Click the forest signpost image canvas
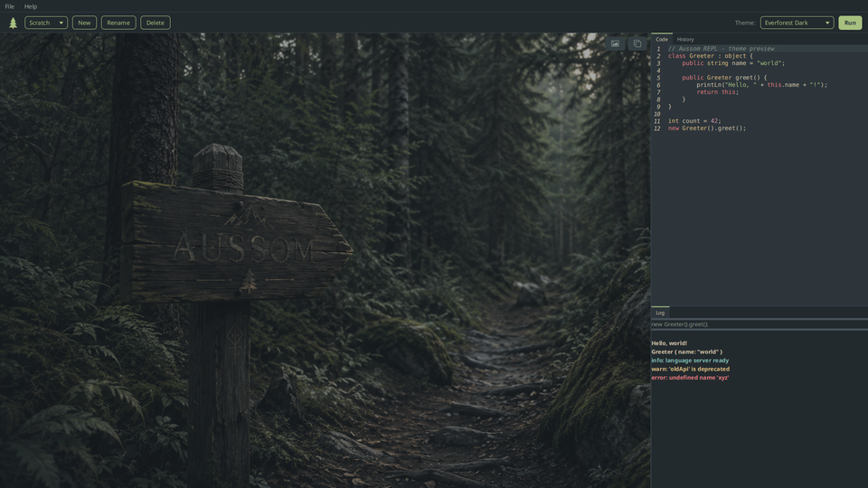Image resolution: width=868 pixels, height=488 pixels. click(325, 260)
